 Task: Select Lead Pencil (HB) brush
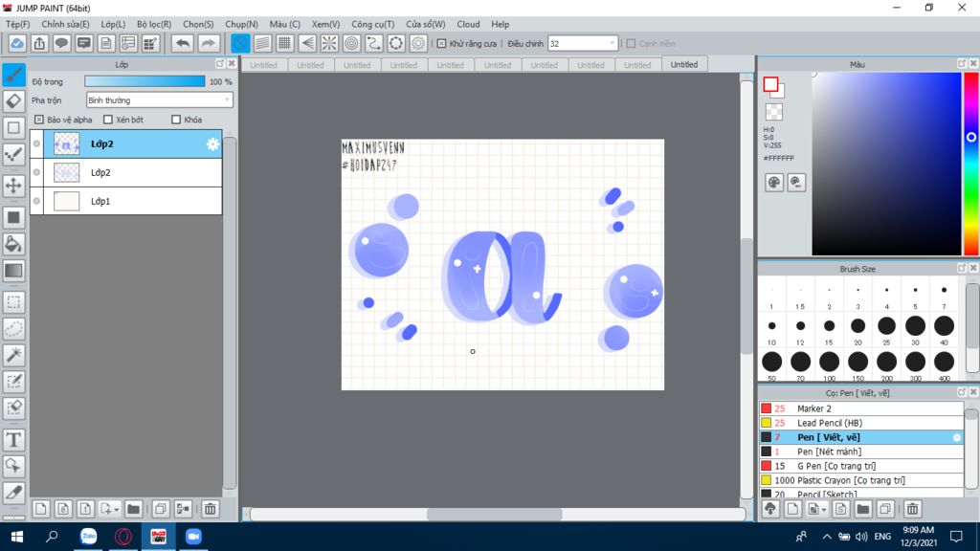(x=862, y=423)
